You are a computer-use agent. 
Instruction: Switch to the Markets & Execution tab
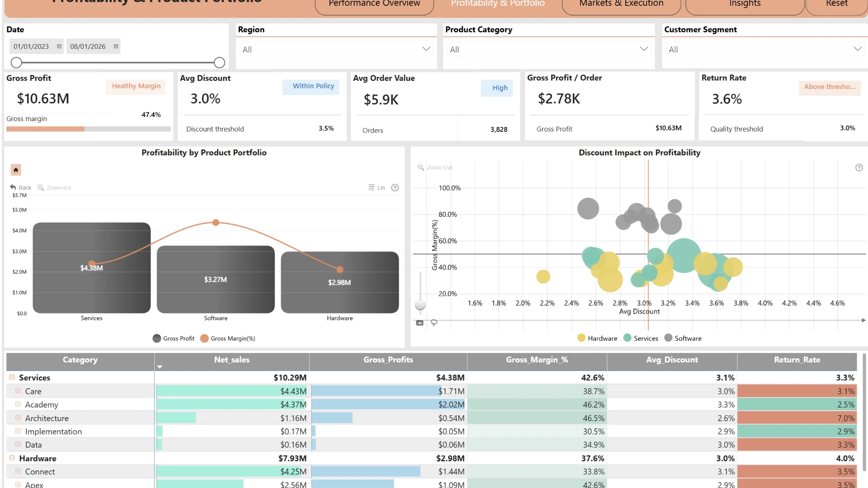(x=622, y=5)
